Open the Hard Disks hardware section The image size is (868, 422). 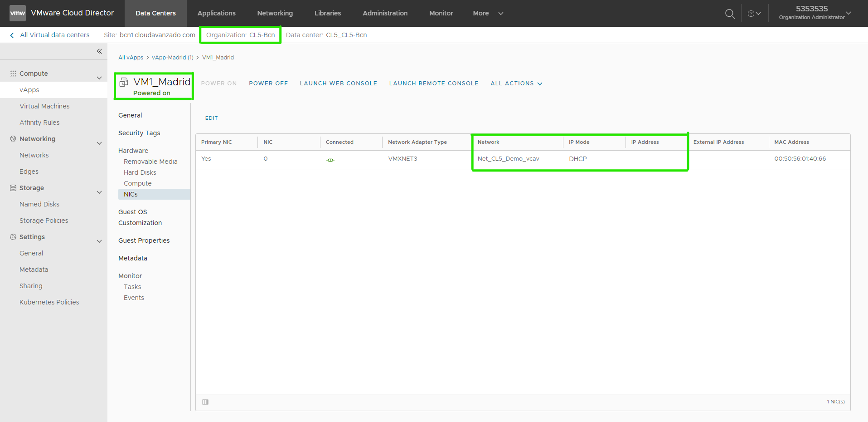[x=140, y=172]
